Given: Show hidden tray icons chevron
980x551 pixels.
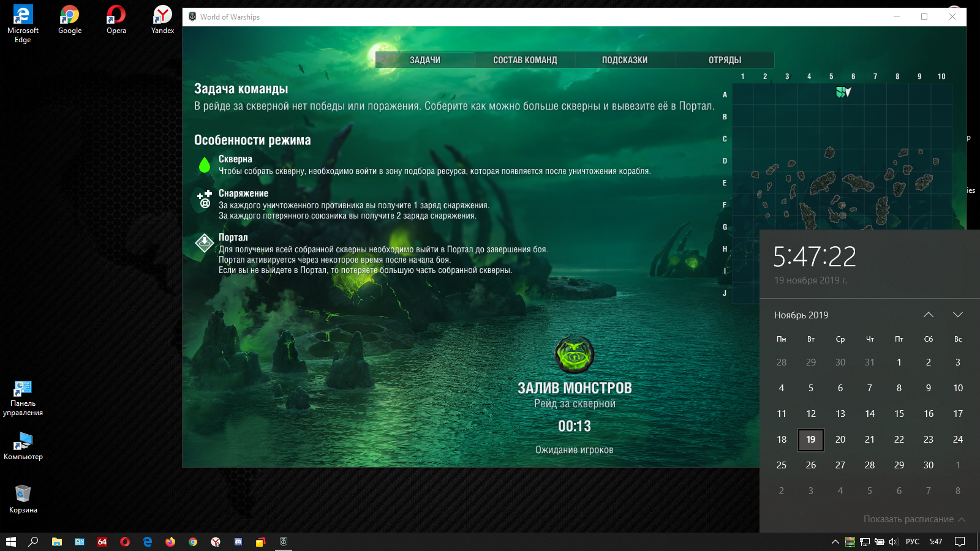Looking at the screenshot, I should (x=835, y=542).
